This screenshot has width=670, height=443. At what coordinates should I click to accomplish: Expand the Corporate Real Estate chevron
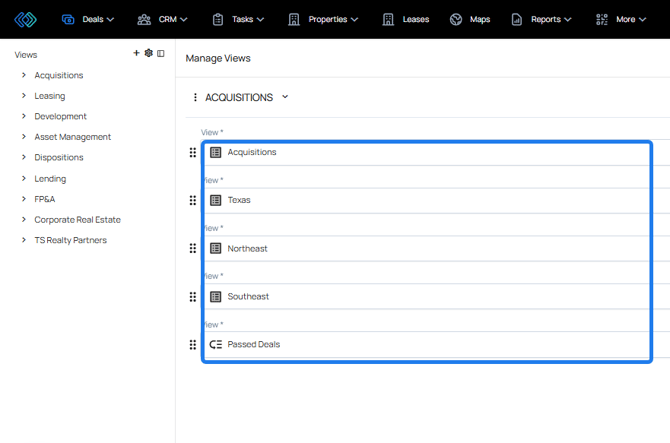coord(24,219)
